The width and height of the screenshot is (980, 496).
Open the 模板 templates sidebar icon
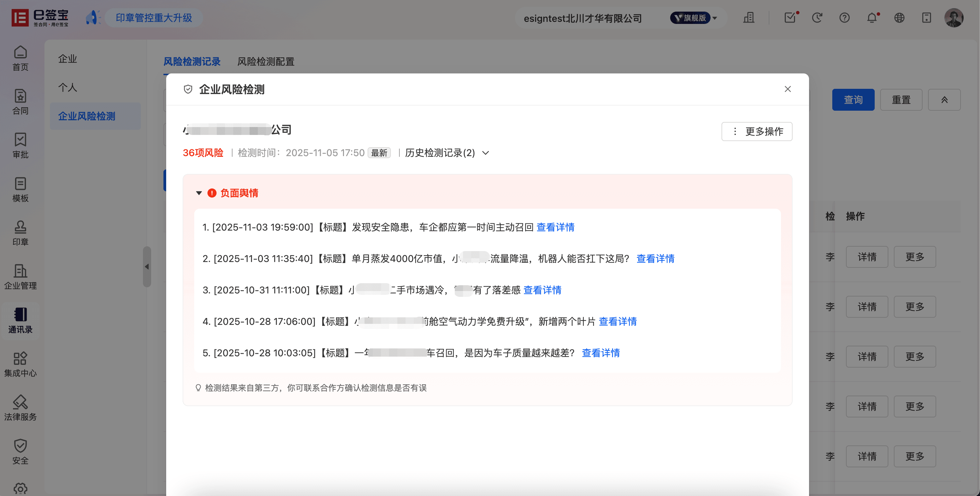pos(20,189)
